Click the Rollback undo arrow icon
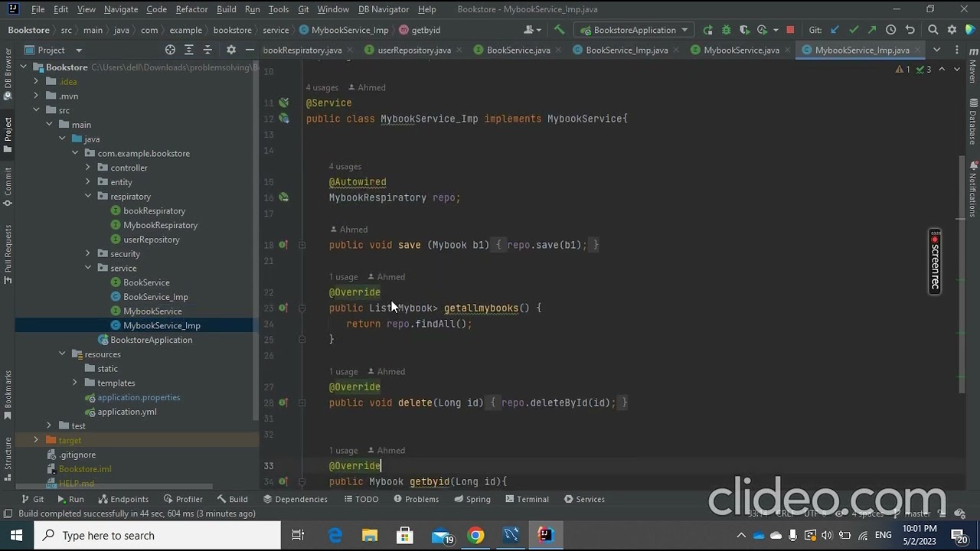 (x=910, y=30)
